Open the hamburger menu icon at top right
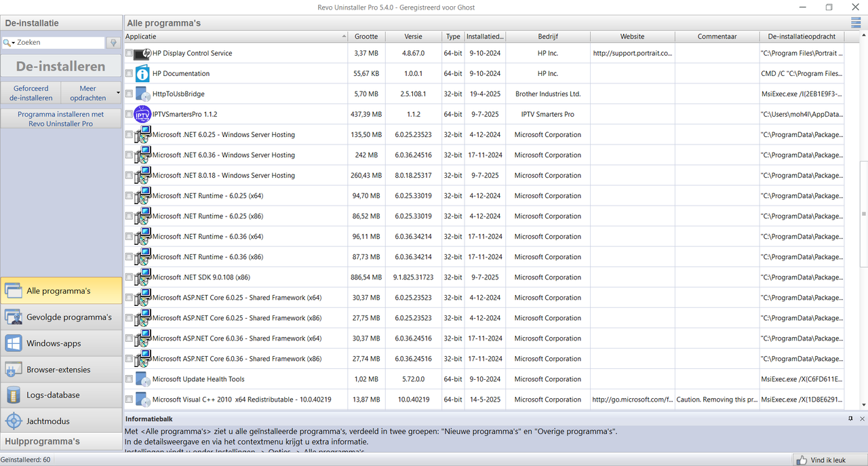 point(856,23)
